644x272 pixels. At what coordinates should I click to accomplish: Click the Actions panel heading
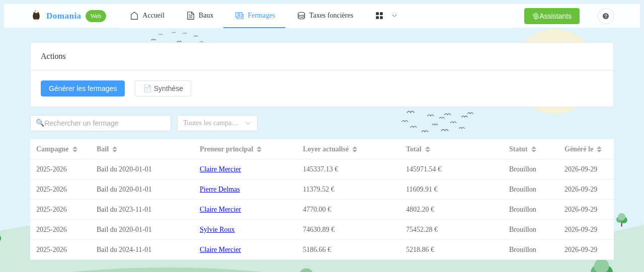[x=53, y=56]
